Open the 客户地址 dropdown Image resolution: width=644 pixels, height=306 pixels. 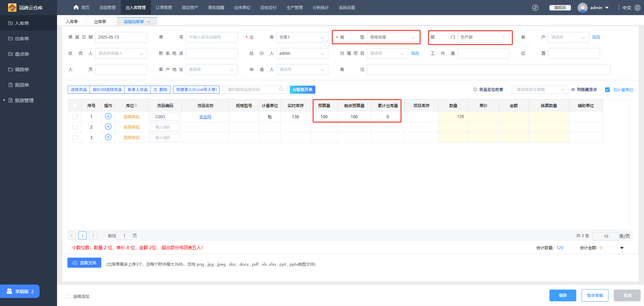point(212,70)
